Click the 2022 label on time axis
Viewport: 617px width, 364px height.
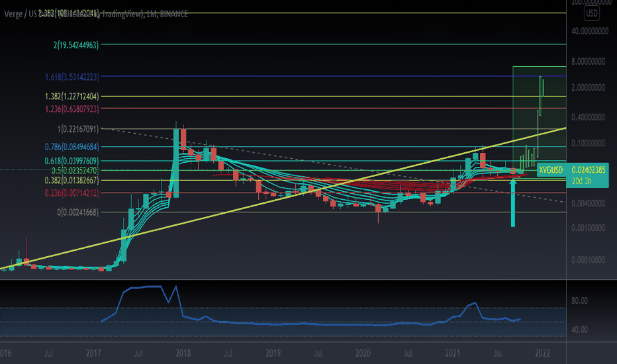tap(542, 353)
